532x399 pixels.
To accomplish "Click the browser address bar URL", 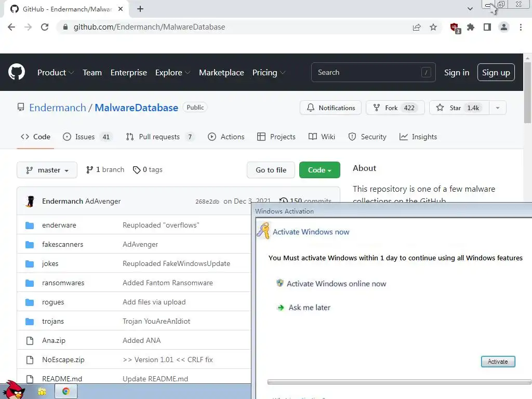I will click(149, 27).
